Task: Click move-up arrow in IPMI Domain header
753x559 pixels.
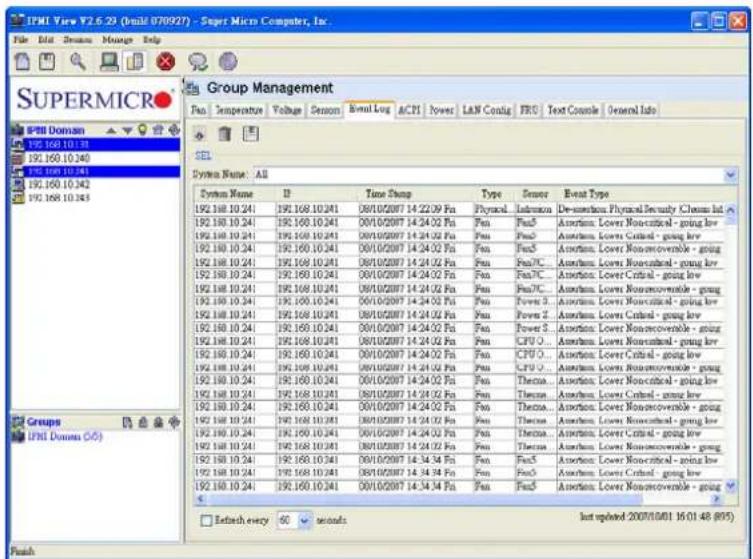Action: point(111,130)
